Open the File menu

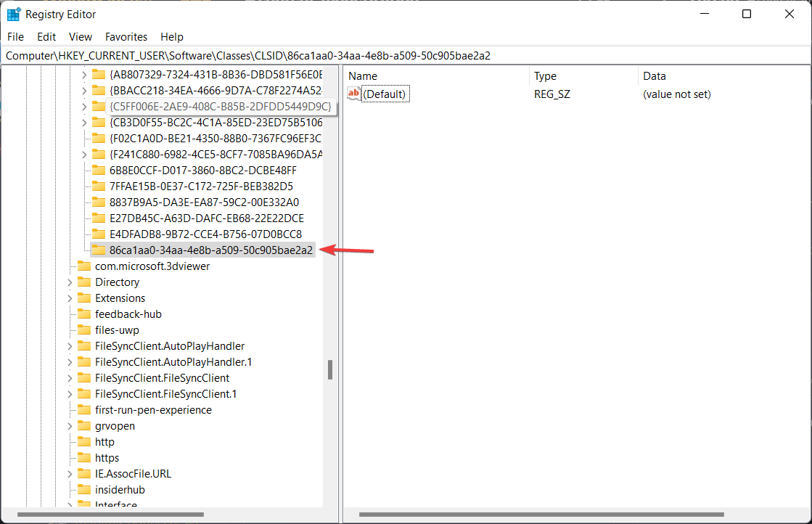click(x=15, y=37)
